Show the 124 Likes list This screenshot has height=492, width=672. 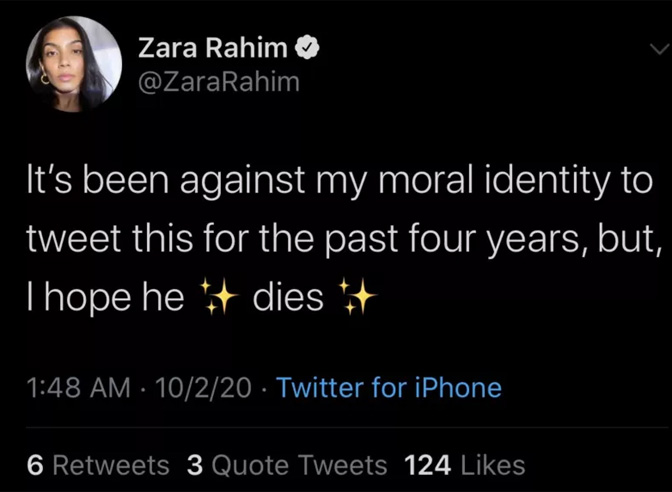coord(464,465)
